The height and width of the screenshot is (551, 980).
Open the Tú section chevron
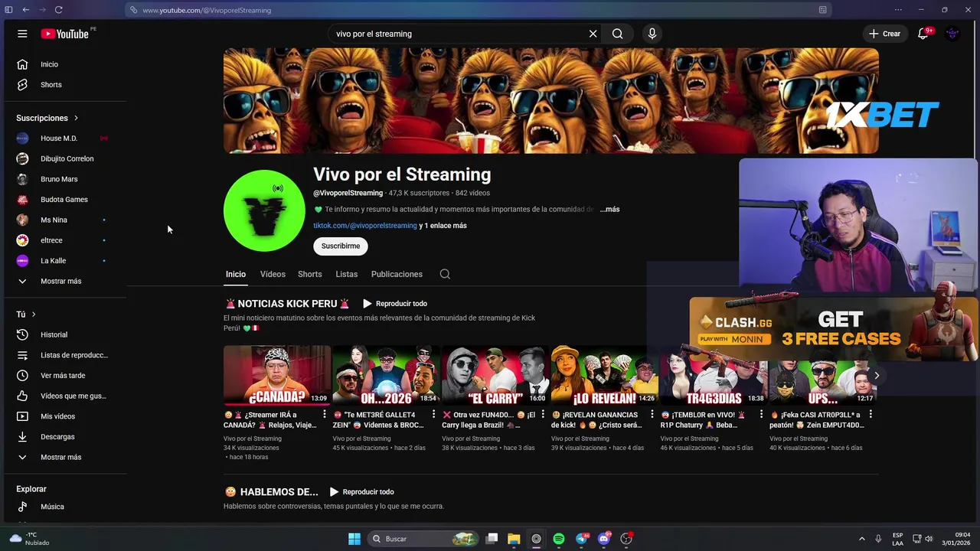pos(34,315)
